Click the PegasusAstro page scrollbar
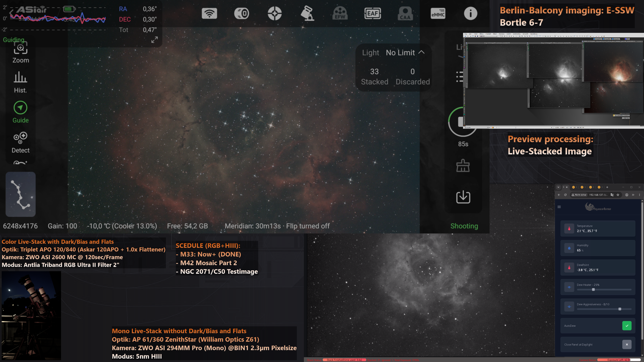 click(642, 271)
